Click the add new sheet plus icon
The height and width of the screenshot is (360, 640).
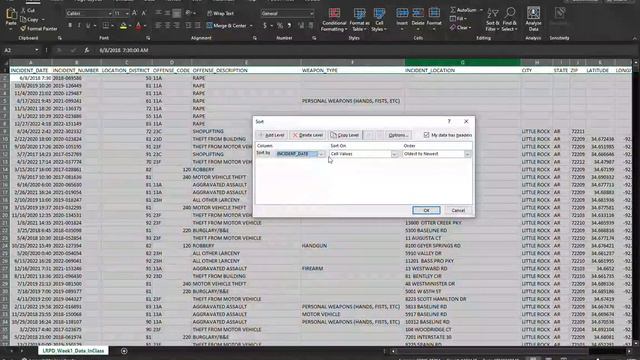tap(124, 351)
